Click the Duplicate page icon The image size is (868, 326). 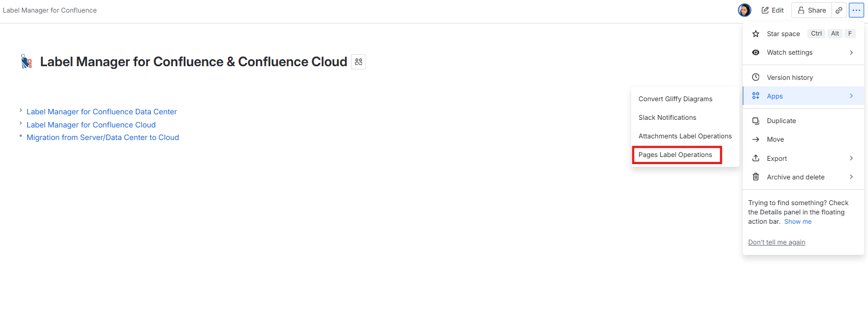pos(755,121)
